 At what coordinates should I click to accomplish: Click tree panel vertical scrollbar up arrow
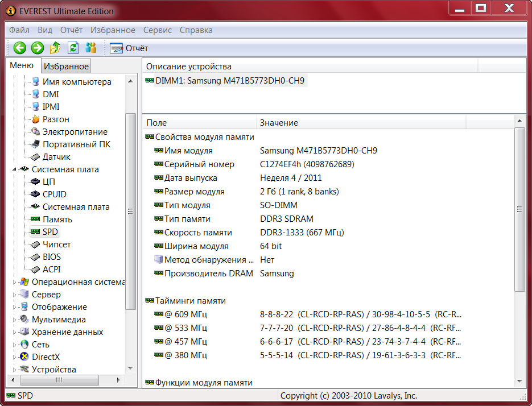[x=131, y=81]
